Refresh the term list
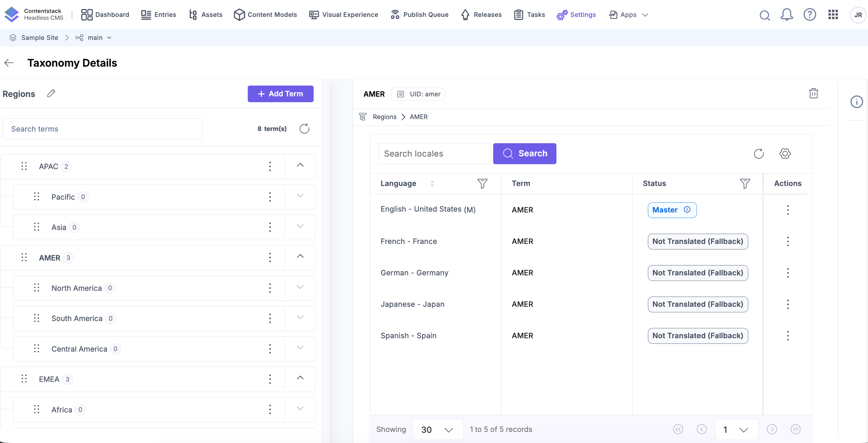Image resolution: width=868 pixels, height=443 pixels. click(x=304, y=129)
